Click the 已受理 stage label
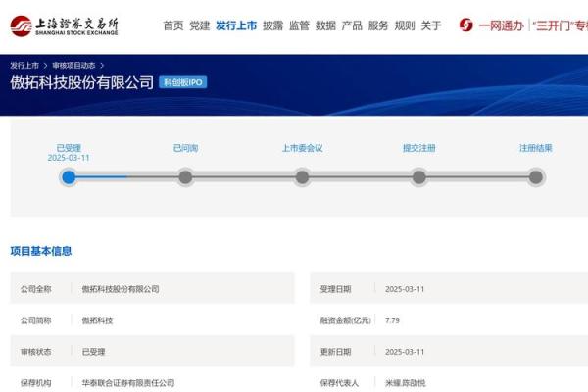This screenshot has height=392, width=588. pos(69,148)
